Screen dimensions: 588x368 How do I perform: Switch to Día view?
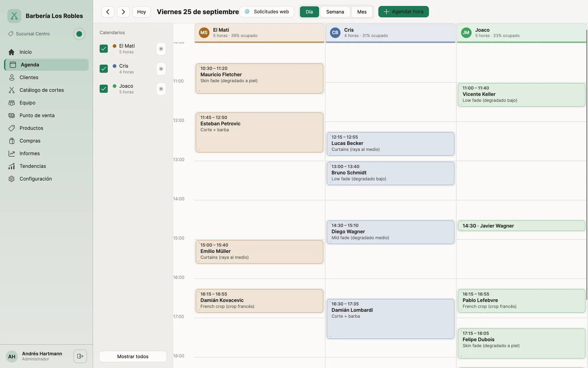pos(309,12)
